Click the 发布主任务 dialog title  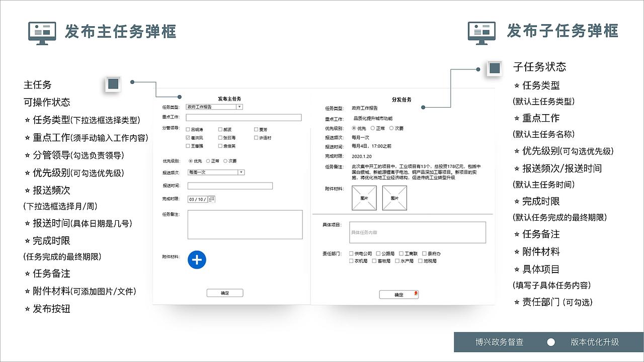point(228,98)
